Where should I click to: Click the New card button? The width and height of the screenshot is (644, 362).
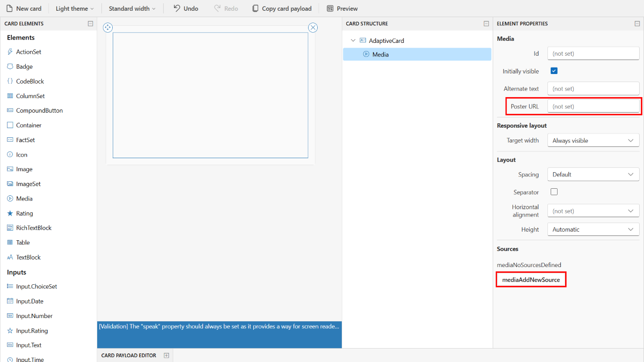[24, 9]
